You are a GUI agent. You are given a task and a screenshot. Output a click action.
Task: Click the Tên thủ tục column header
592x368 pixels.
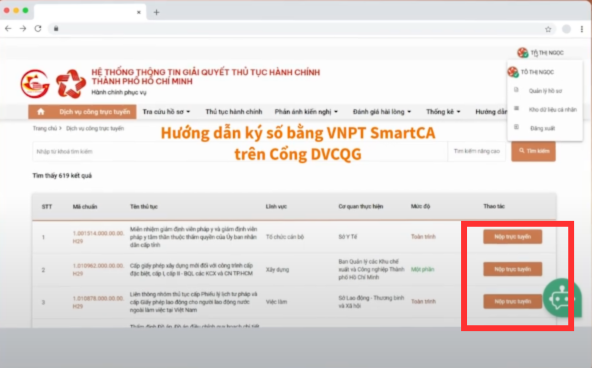(x=144, y=206)
